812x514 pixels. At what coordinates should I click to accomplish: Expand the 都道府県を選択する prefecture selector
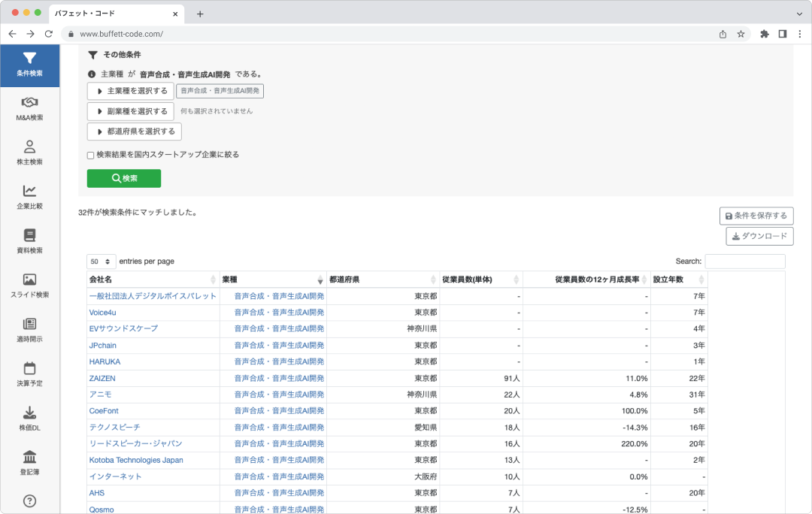(x=134, y=131)
